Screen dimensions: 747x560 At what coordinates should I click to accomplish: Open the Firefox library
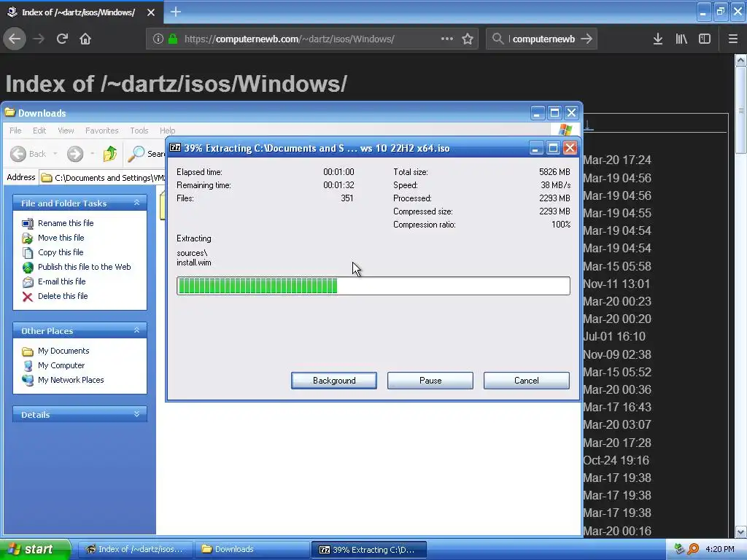click(681, 39)
